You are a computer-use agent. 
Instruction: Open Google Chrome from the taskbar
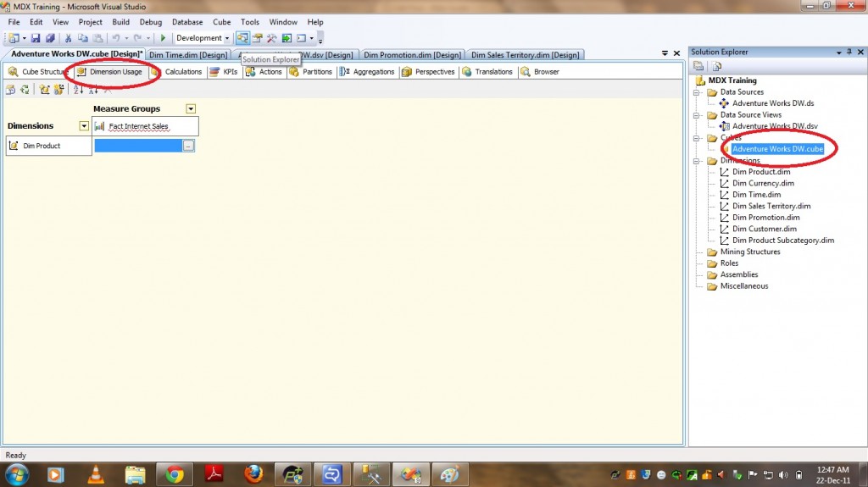(x=175, y=473)
